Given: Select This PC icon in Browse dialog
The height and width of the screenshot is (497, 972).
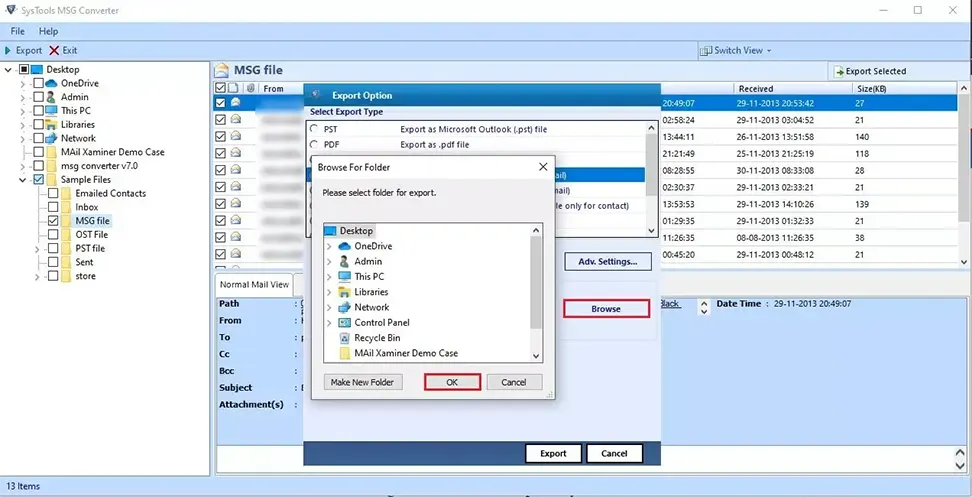Looking at the screenshot, I should tap(345, 277).
